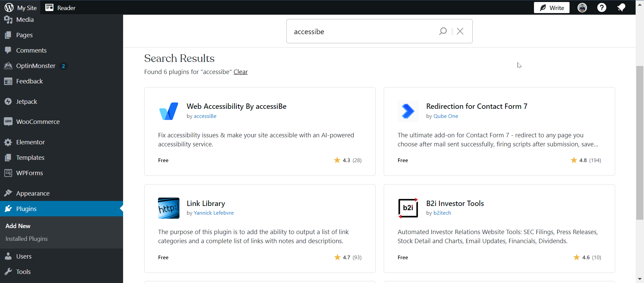
Task: Click the Pages sidebar icon
Action: tap(8, 35)
